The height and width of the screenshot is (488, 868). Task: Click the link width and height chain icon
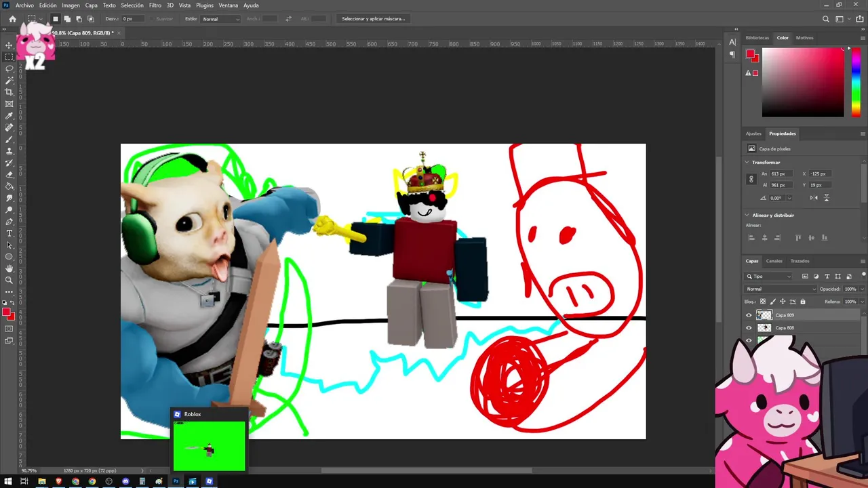point(751,180)
